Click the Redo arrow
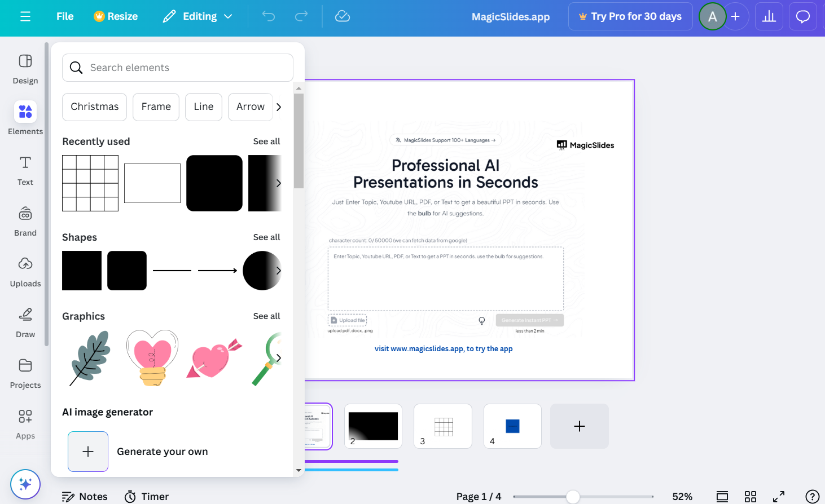The image size is (825, 504). click(x=301, y=16)
